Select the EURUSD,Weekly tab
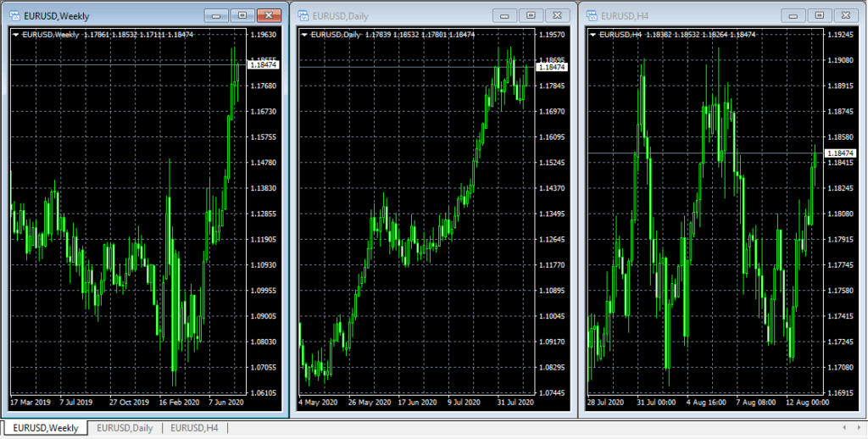Image resolution: width=868 pixels, height=439 pixels. click(46, 428)
